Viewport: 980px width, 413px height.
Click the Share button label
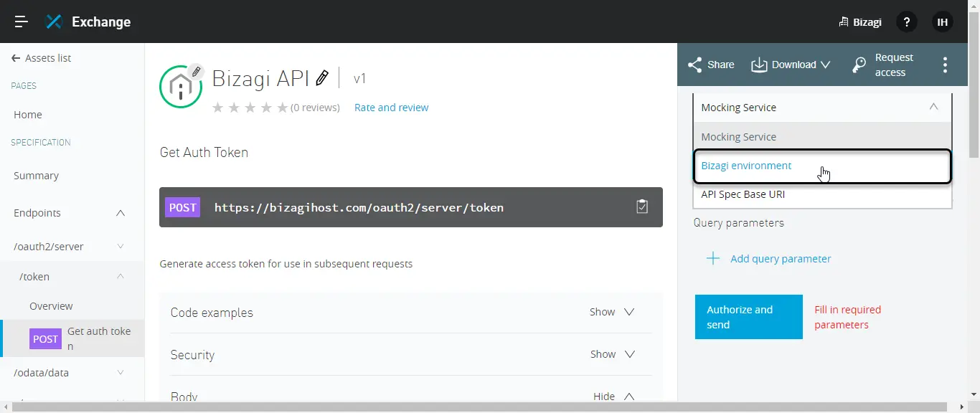coord(721,65)
